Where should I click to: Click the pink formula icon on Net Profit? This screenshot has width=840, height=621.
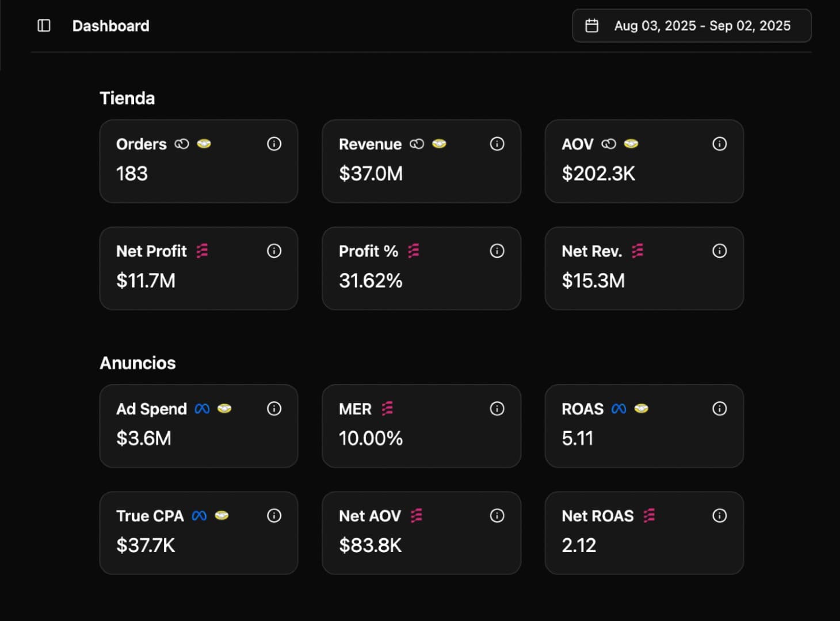(203, 251)
